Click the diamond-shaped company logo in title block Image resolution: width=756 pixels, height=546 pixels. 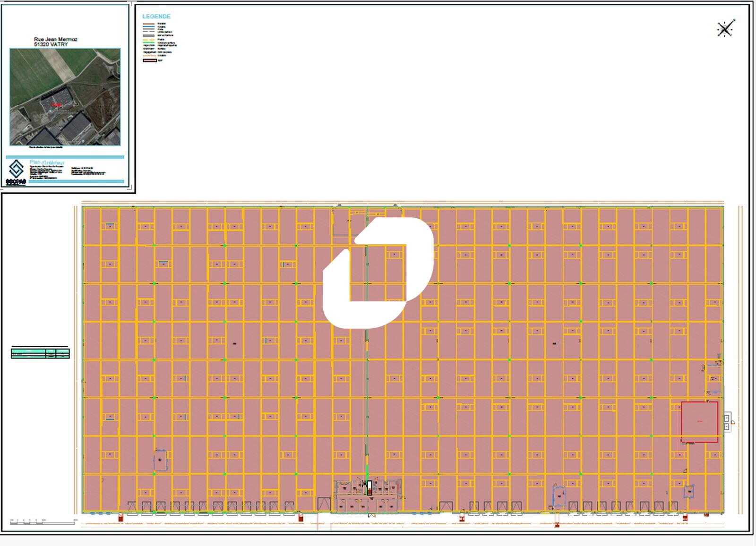(x=17, y=169)
